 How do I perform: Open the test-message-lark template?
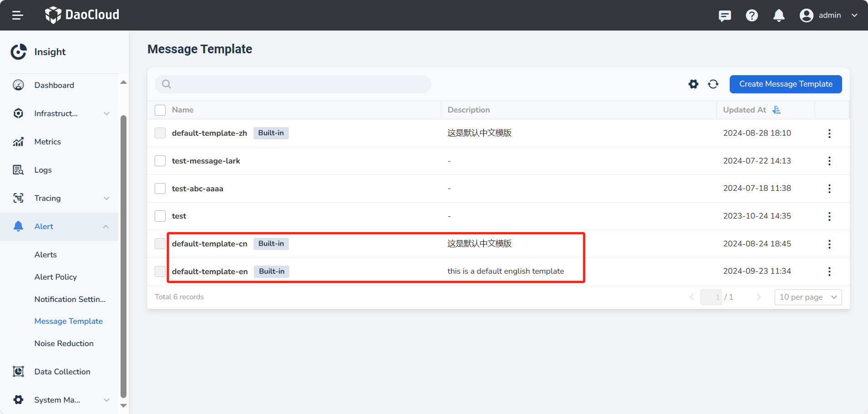(x=206, y=161)
